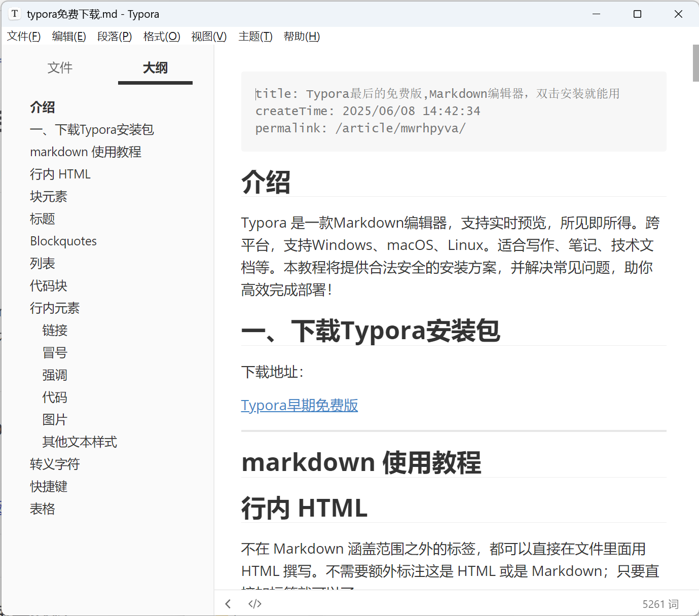Collapse the sidebar using the left arrow icon

coord(228,603)
